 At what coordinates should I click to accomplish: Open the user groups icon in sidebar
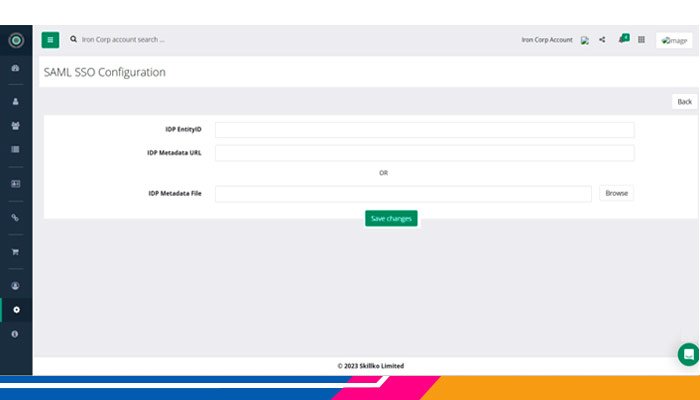click(x=16, y=125)
